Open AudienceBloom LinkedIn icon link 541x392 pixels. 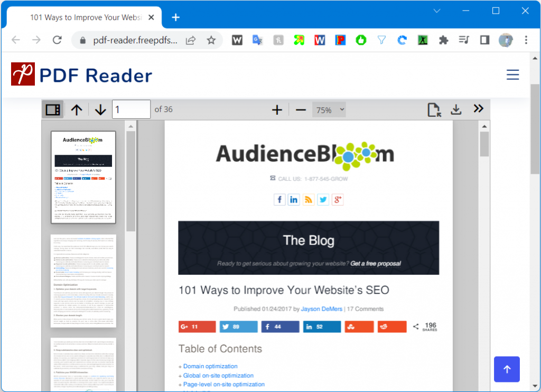click(294, 200)
